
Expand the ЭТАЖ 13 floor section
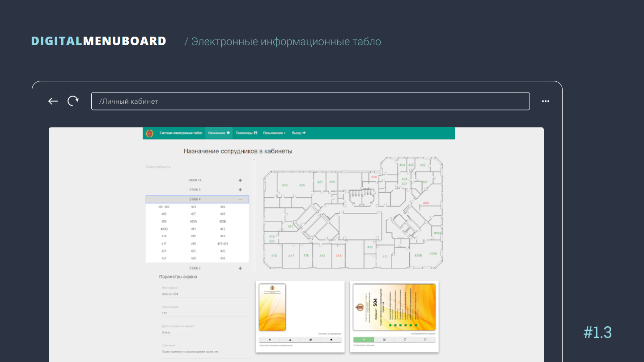tap(240, 180)
